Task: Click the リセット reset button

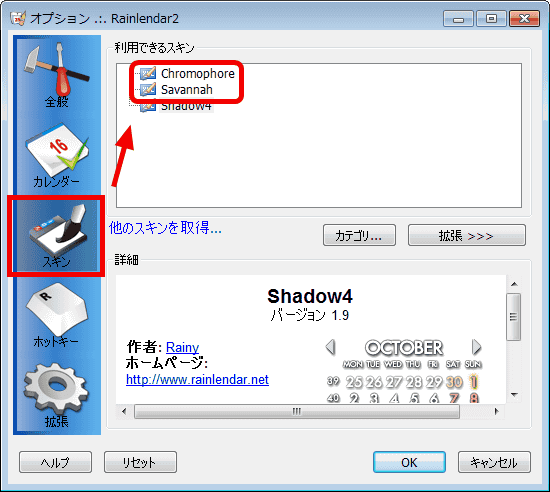Action: pos(140,462)
